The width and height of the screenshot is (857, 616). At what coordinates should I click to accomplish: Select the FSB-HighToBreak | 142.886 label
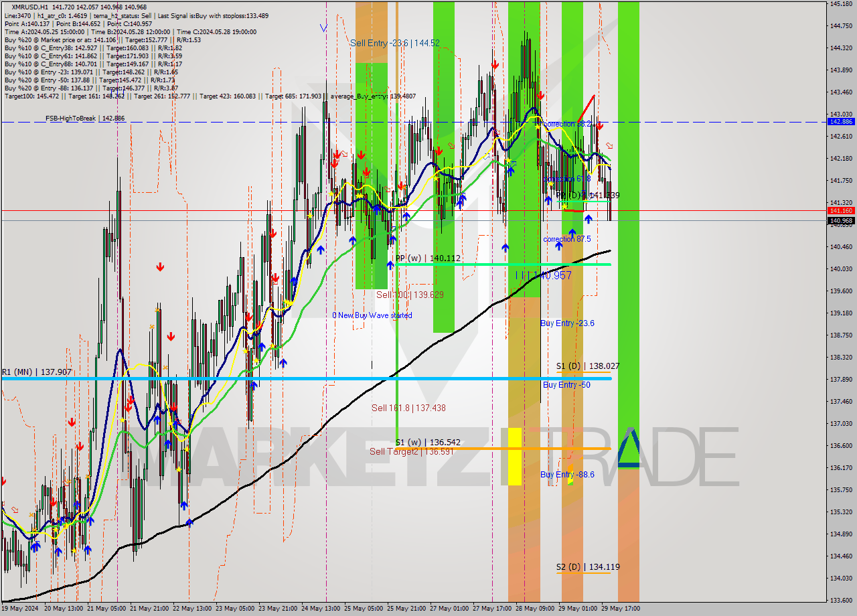(85, 118)
